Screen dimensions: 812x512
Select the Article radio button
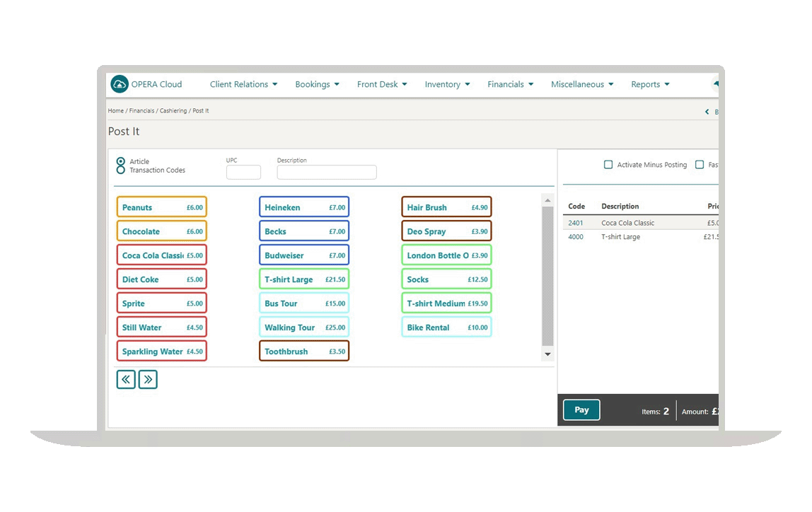[x=121, y=161]
